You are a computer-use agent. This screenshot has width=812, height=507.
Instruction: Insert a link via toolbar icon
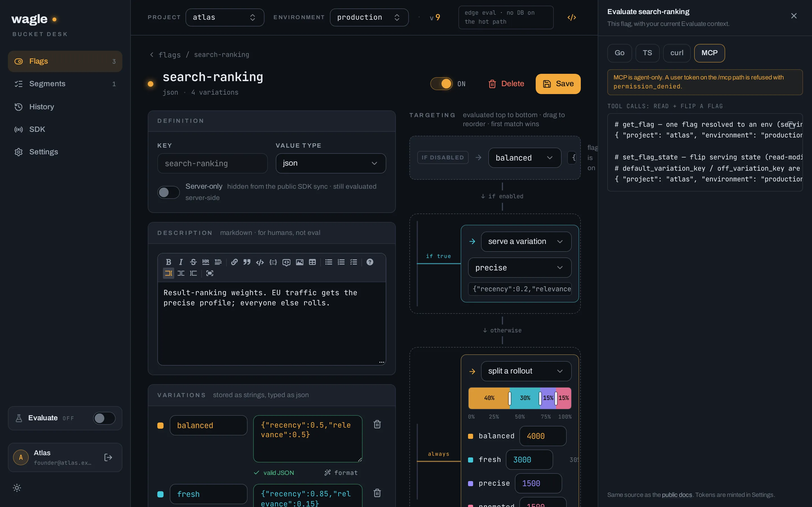(x=234, y=262)
